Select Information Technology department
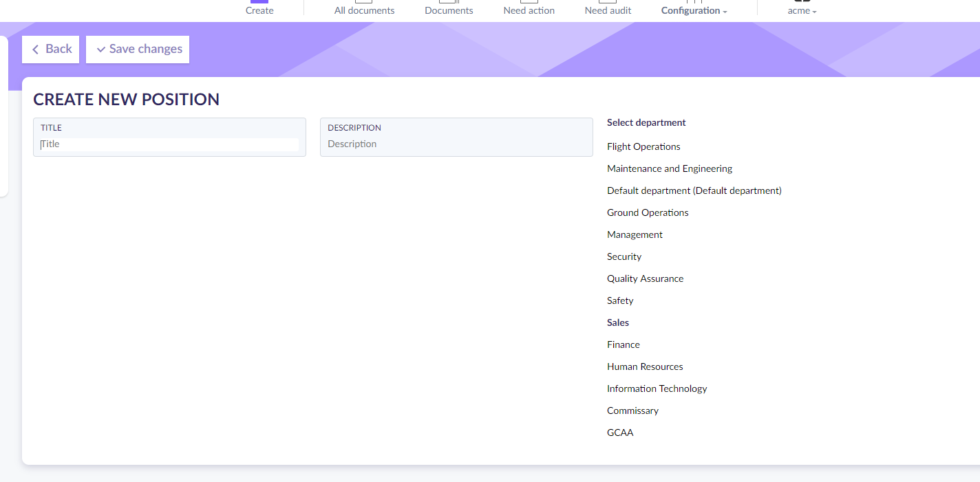Viewport: 980px width, 482px height. (x=657, y=388)
